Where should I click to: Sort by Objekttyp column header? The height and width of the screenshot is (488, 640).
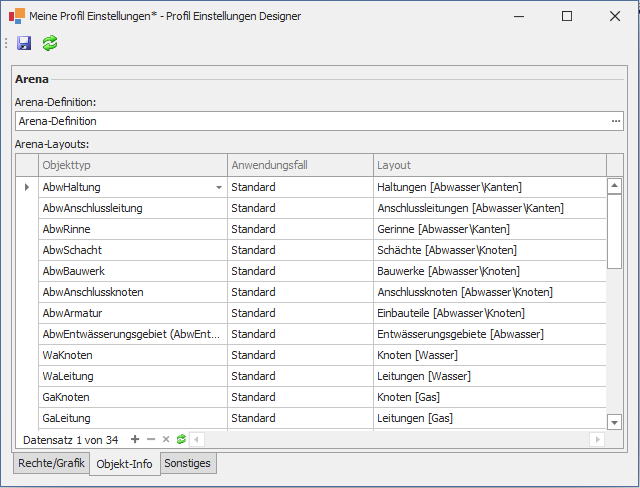coord(132,165)
